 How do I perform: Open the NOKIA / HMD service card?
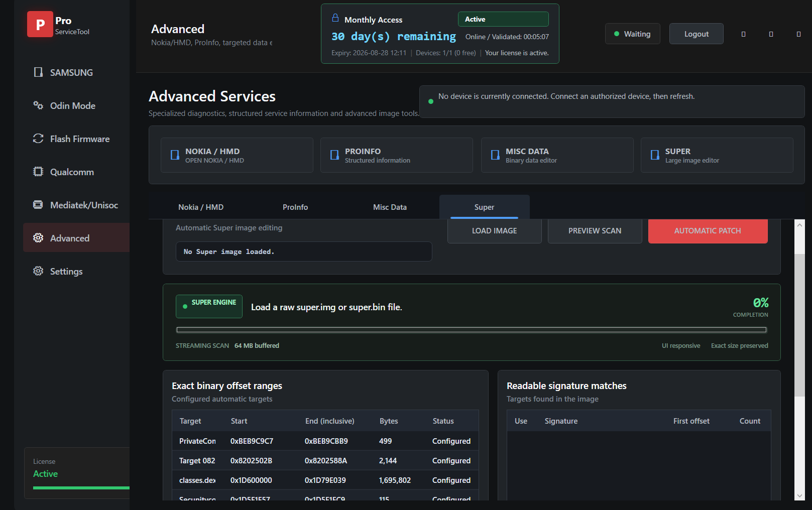pos(237,155)
